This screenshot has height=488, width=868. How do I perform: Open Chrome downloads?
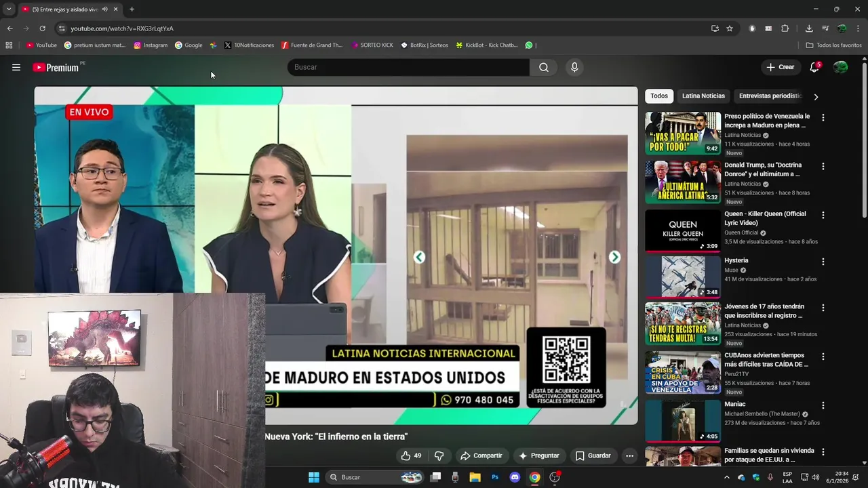pos(809,28)
